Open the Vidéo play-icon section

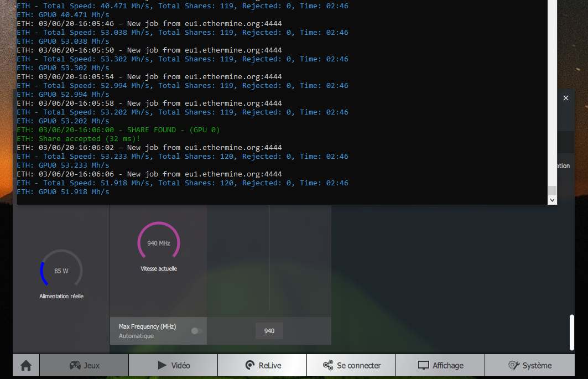point(173,365)
